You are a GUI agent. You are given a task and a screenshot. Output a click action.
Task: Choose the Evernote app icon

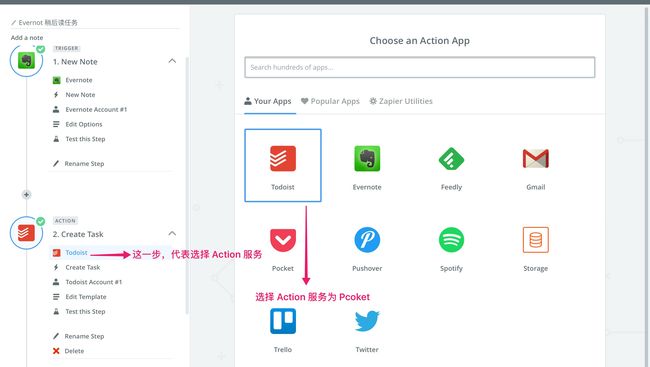(x=367, y=158)
